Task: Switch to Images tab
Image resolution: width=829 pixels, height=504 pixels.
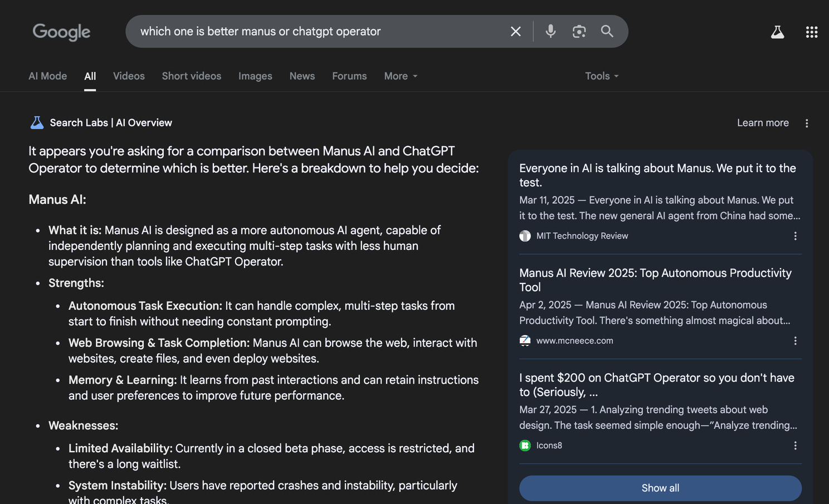Action: pyautogui.click(x=255, y=76)
